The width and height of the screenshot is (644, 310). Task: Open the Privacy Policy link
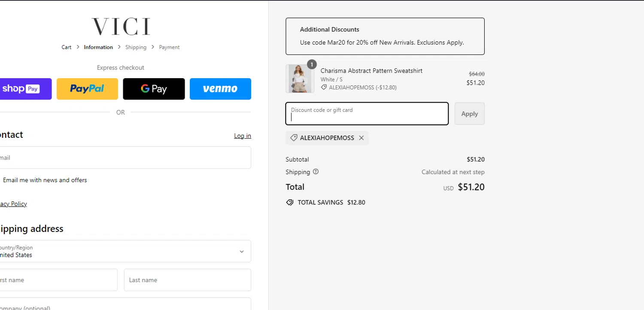click(13, 204)
